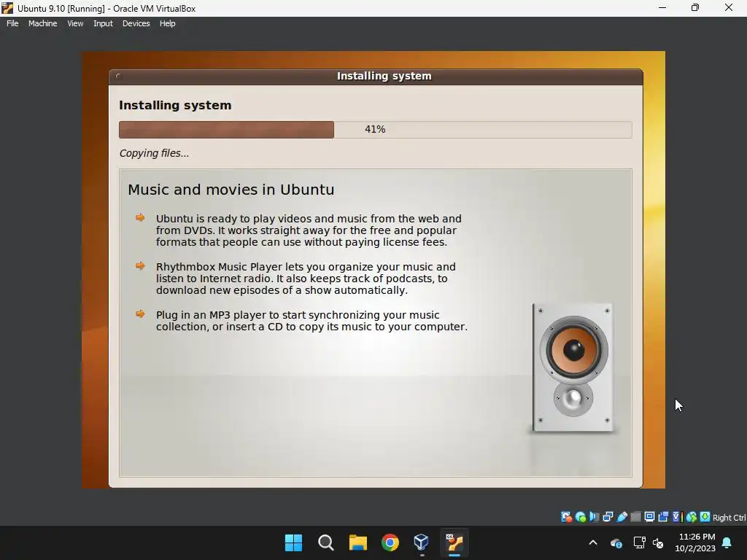This screenshot has height=560, width=747.
Task: Open the audio indicator in VirtualBox status bar
Action: tap(594, 517)
